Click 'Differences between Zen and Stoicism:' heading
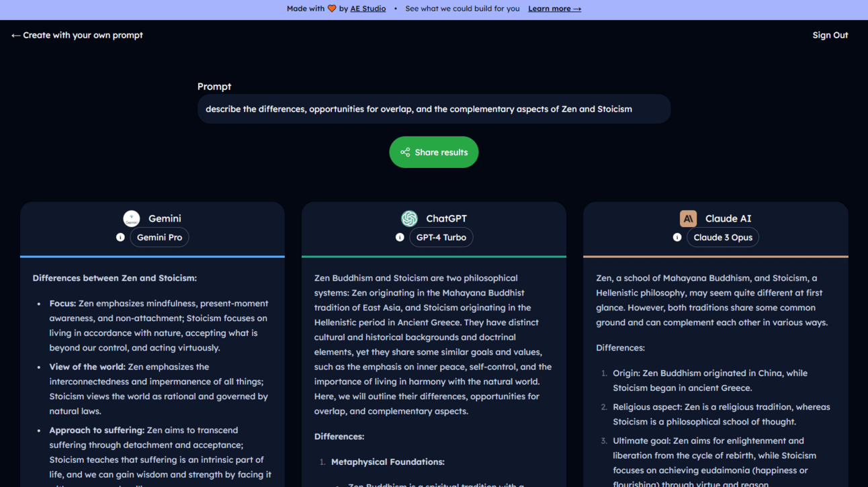The height and width of the screenshot is (487, 868). [114, 278]
